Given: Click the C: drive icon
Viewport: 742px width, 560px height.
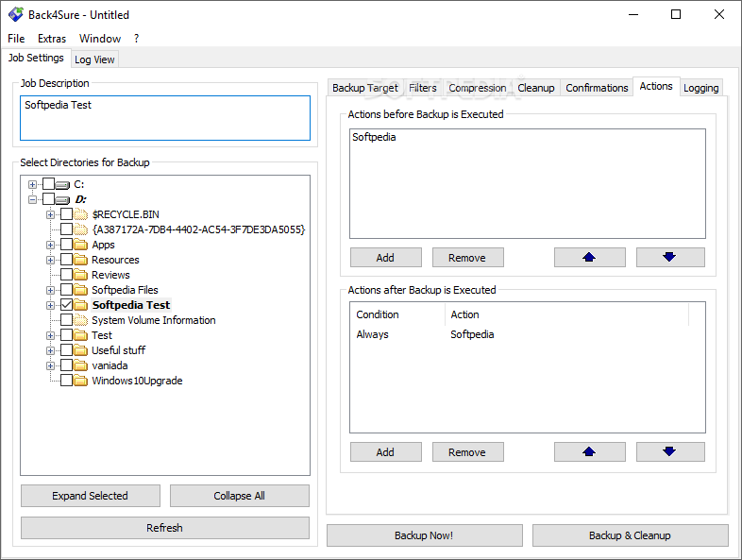Looking at the screenshot, I should 62,184.
